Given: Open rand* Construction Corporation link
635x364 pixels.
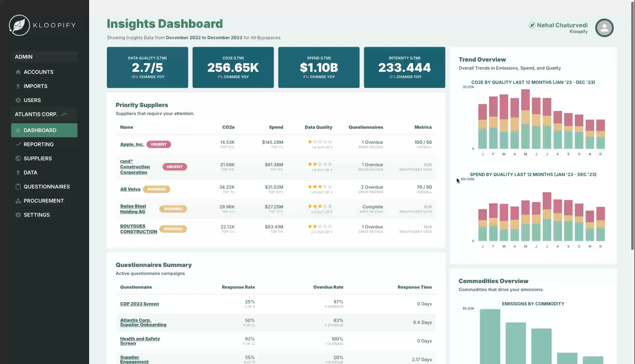Looking at the screenshot, I should click(135, 167).
